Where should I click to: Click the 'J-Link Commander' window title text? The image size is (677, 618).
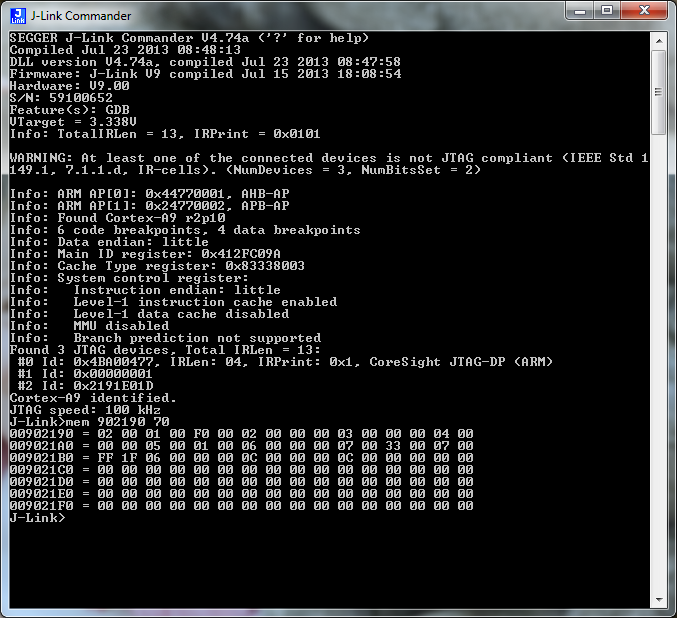81,16
